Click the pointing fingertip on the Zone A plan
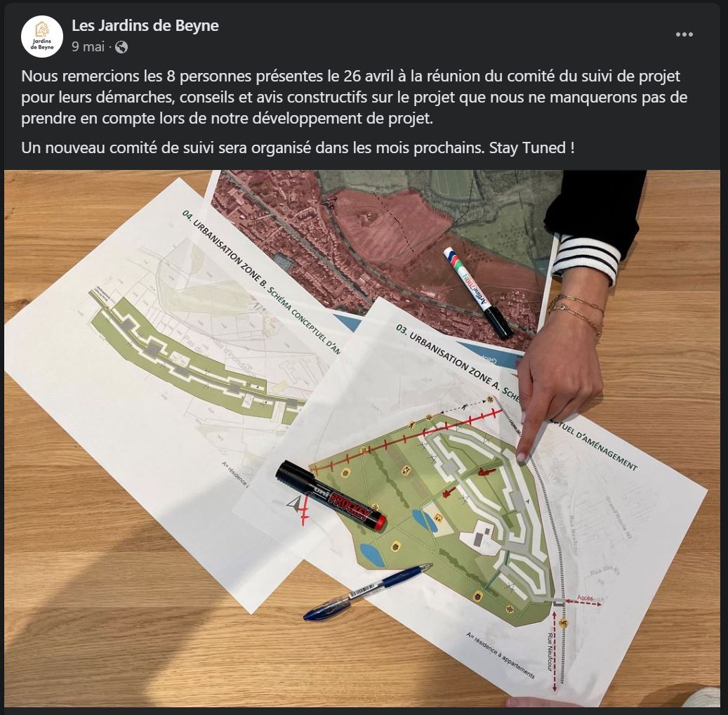This screenshot has width=728, height=715. (522, 457)
